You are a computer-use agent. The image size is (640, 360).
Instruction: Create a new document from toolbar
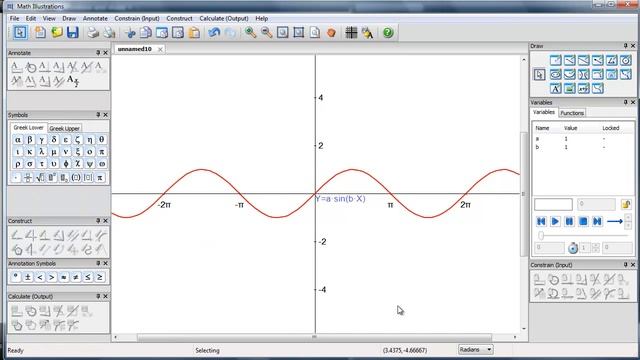point(40,32)
